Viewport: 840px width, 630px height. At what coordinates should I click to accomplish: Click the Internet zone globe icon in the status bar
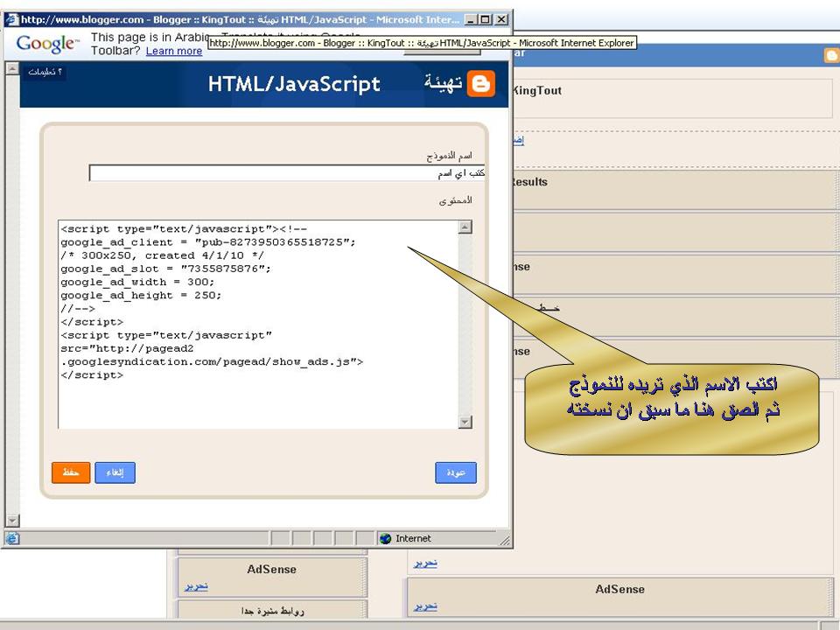pyautogui.click(x=385, y=538)
